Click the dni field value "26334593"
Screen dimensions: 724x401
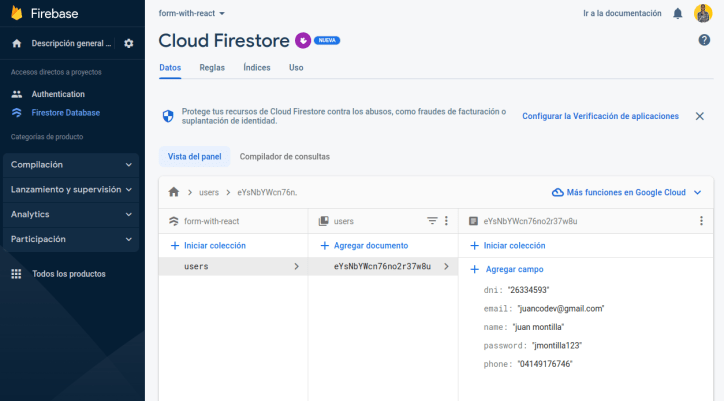click(528, 290)
